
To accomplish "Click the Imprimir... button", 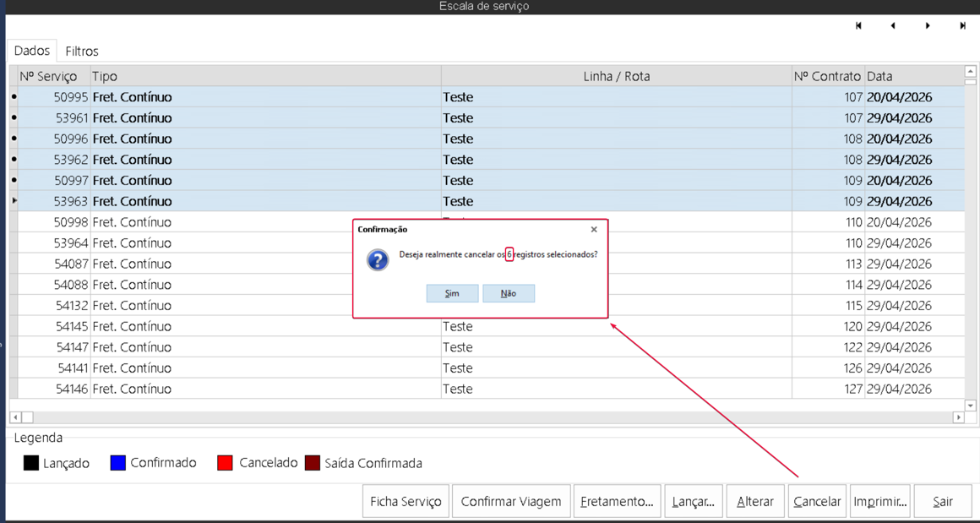I will point(879,501).
